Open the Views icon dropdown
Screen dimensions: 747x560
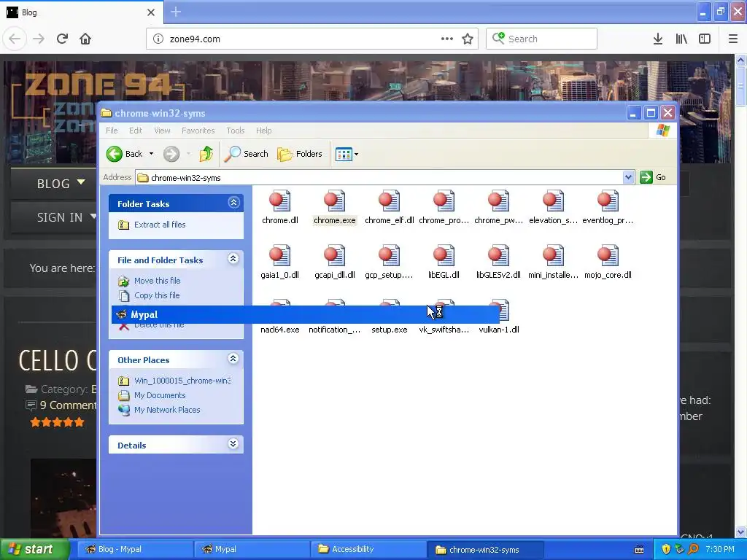pyautogui.click(x=347, y=154)
